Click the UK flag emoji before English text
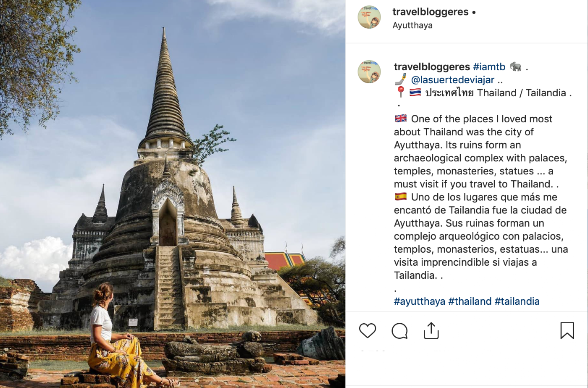The height and width of the screenshot is (388, 588). tap(401, 118)
